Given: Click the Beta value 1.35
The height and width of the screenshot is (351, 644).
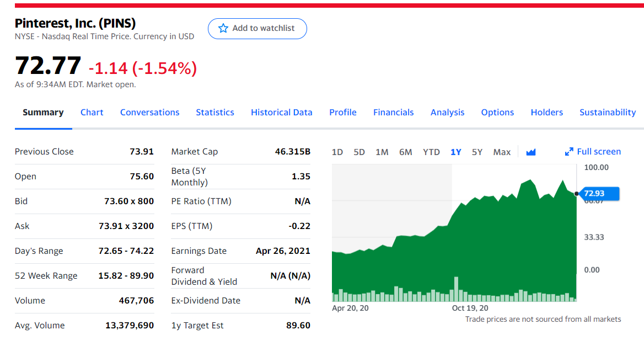Looking at the screenshot, I should 300,176.
